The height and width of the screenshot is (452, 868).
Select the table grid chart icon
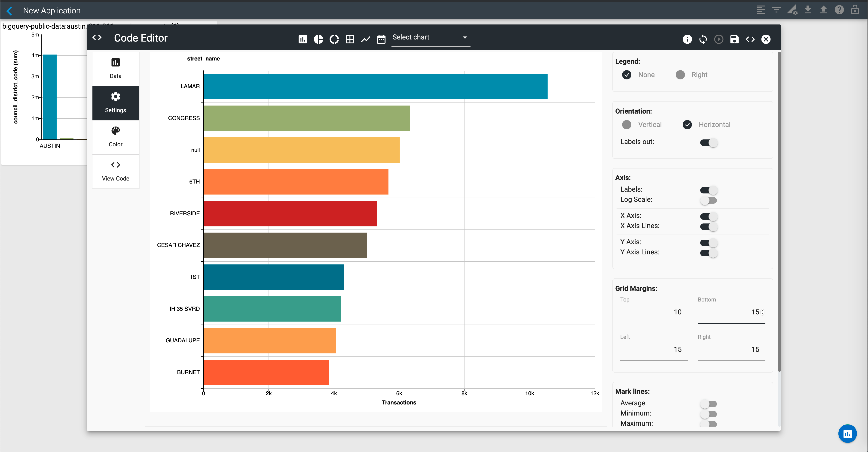tap(350, 39)
